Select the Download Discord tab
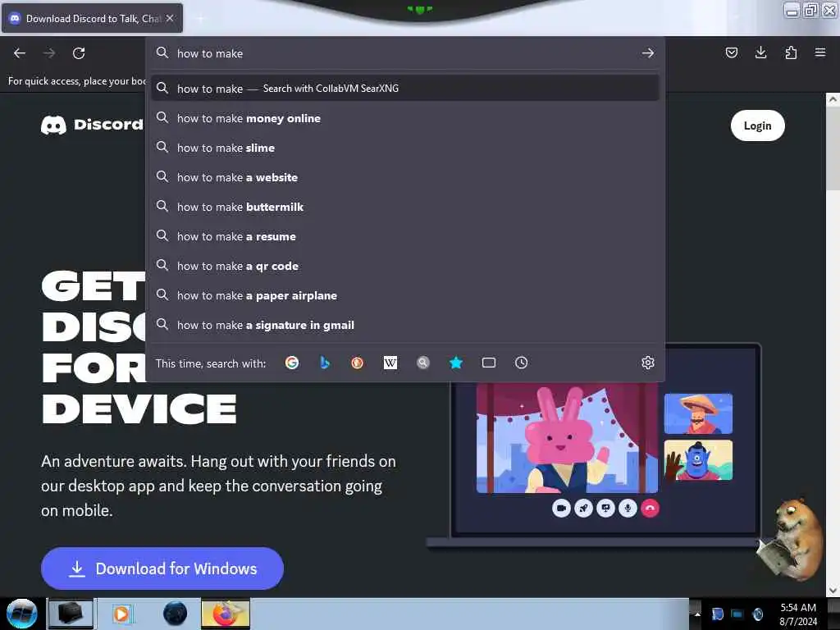 coord(92,18)
